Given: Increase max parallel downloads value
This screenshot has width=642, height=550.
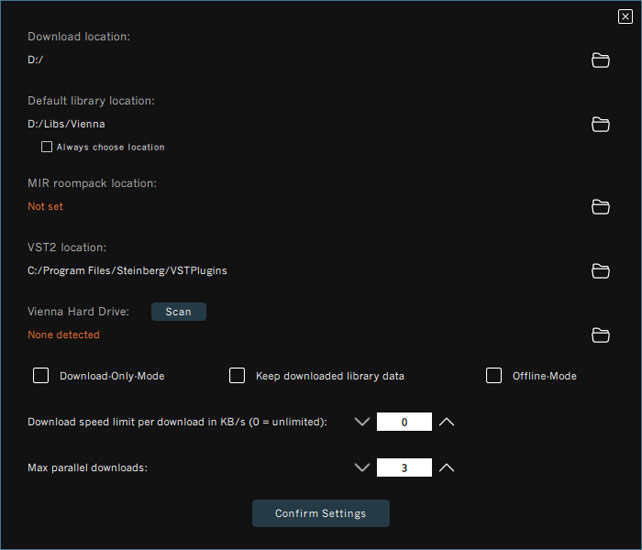Looking at the screenshot, I should (447, 467).
